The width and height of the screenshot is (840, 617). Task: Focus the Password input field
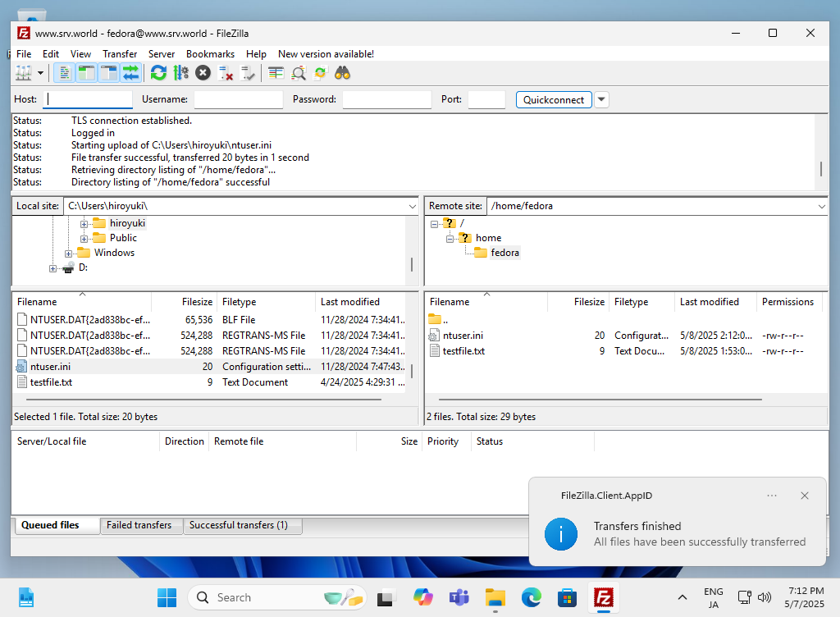click(387, 99)
